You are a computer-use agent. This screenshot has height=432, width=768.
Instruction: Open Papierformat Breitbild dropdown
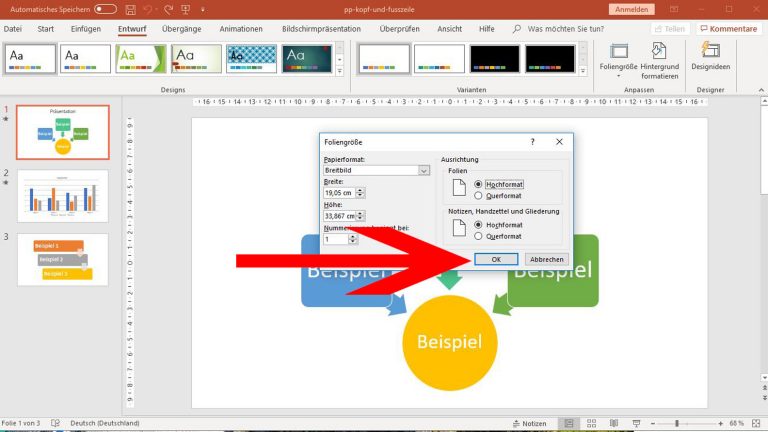point(424,170)
